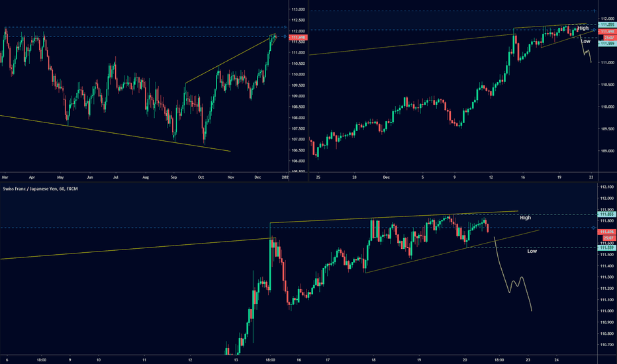Image resolution: width=617 pixels, height=364 pixels.
Task: Click the 13 date label on the bottom time axis
Action: [236, 359]
